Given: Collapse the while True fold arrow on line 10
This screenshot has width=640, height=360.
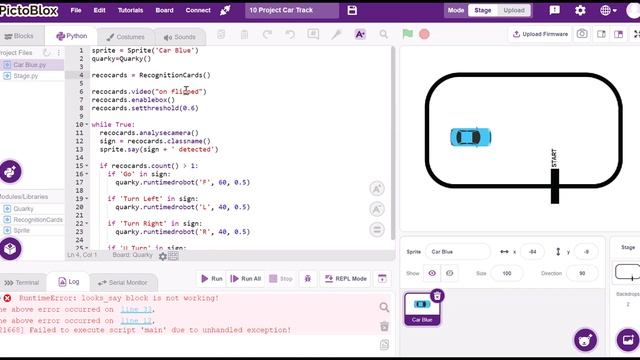Looking at the screenshot, I should [x=87, y=124].
